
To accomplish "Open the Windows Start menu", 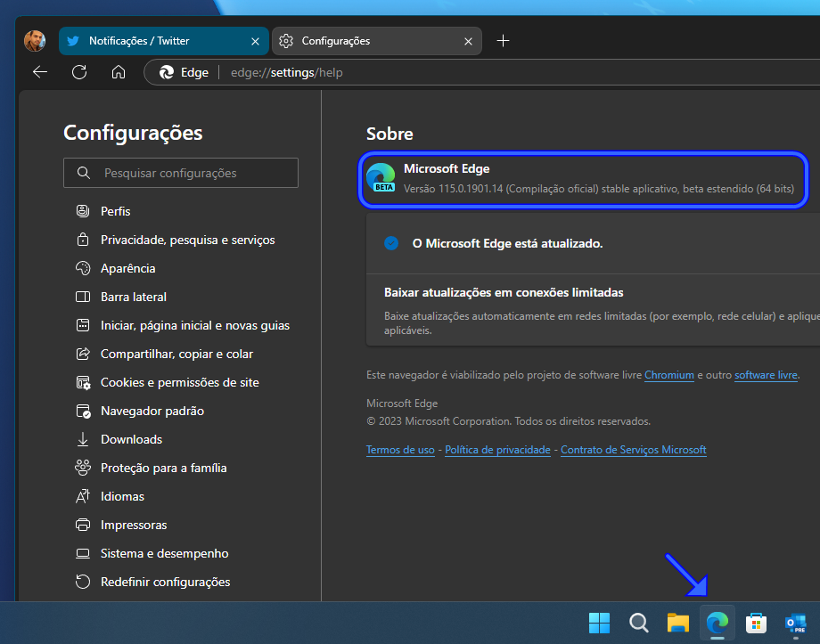I will coord(599,623).
